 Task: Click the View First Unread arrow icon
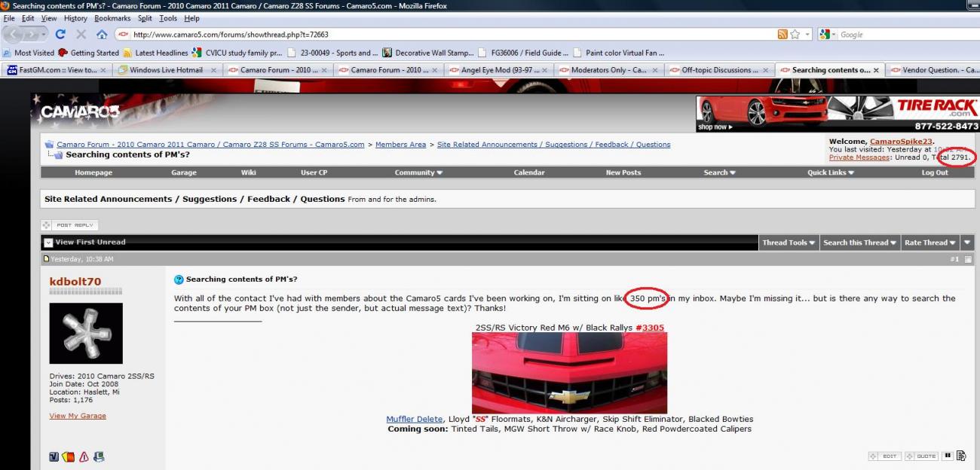coord(48,243)
